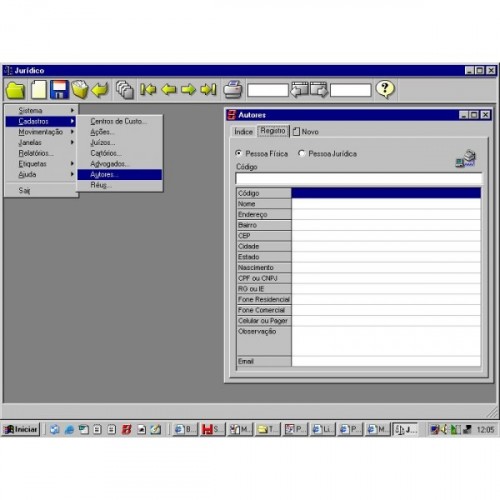The width and height of the screenshot is (500, 500).
Task: Click the floppy disk save icon
Action: pyautogui.click(x=59, y=90)
